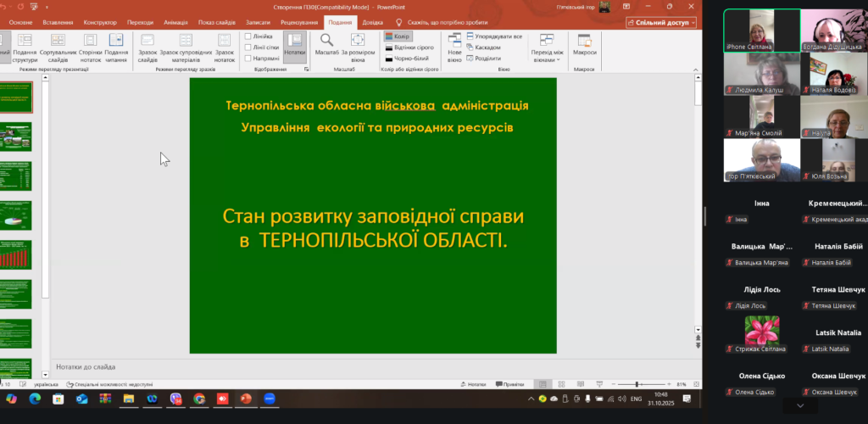Switch to the Анімація ribbon tab

coord(175,23)
